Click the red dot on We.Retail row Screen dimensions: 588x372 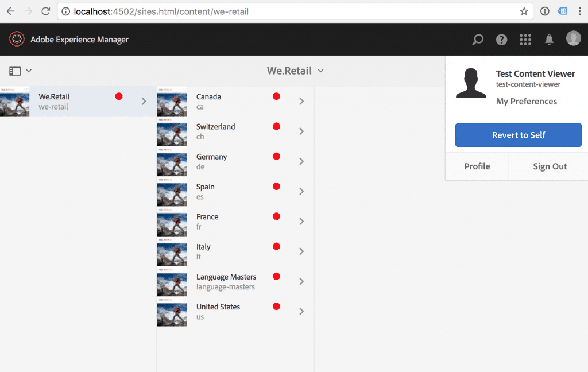(x=119, y=96)
